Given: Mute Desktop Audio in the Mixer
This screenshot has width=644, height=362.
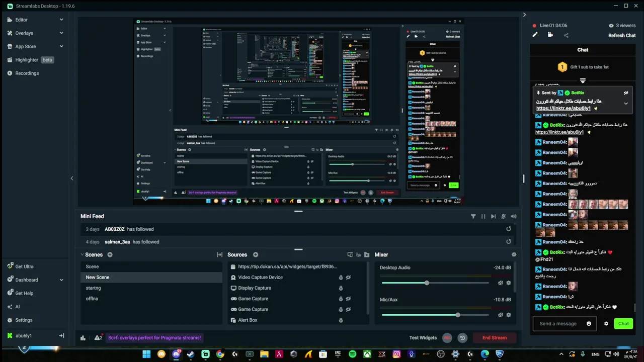Looking at the screenshot, I should point(500,283).
